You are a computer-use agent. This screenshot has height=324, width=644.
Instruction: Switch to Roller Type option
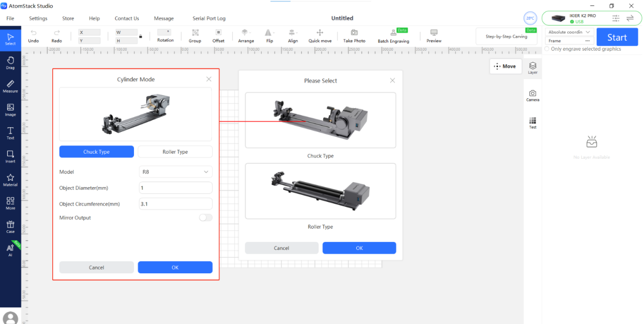tap(175, 152)
